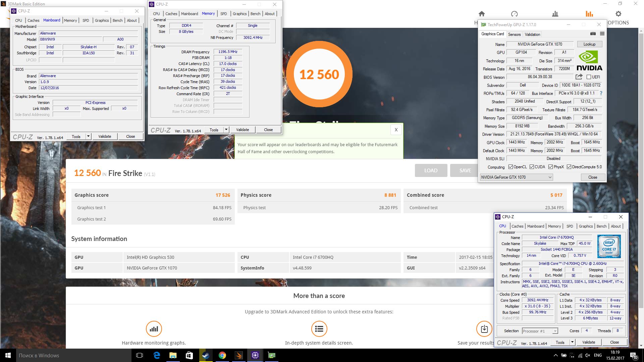644x362 pixels.
Task: Switch to Validation tab in GPU-Z
Action: coord(532,34)
